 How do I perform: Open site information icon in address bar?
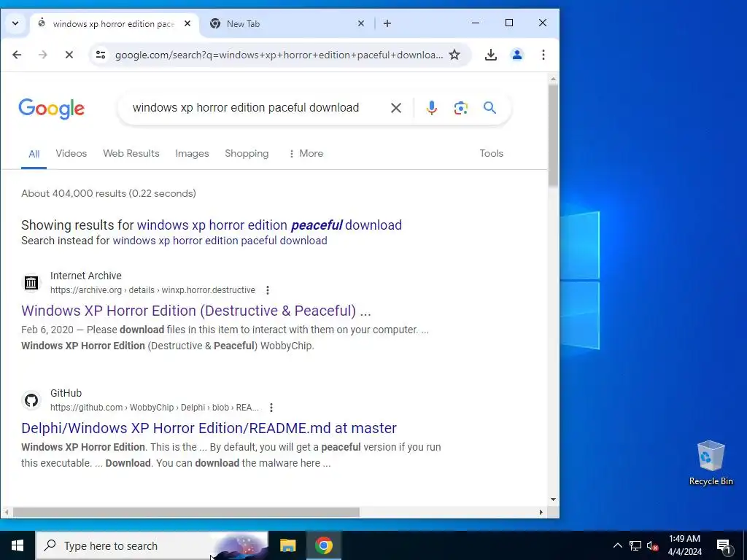101,55
